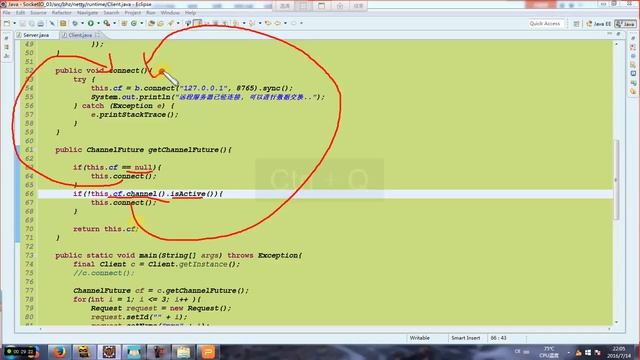The image size is (640, 360).
Task: Open the Edit menu
Action: (20, 13)
